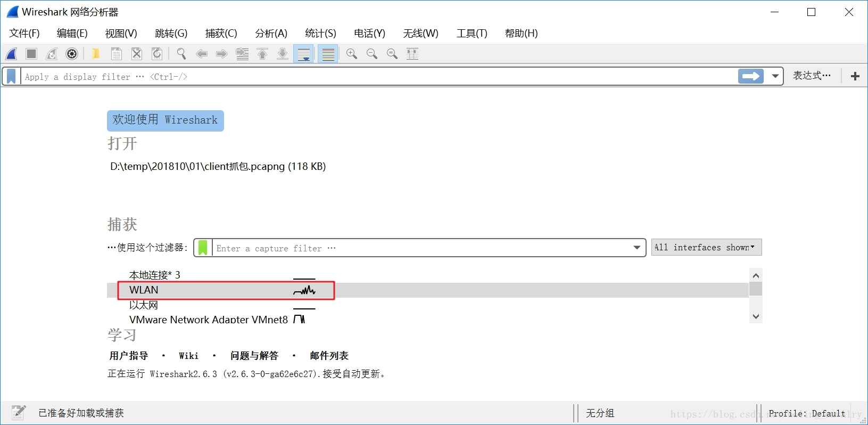
Task: Open capture file properties status icon
Action: [x=19, y=412]
